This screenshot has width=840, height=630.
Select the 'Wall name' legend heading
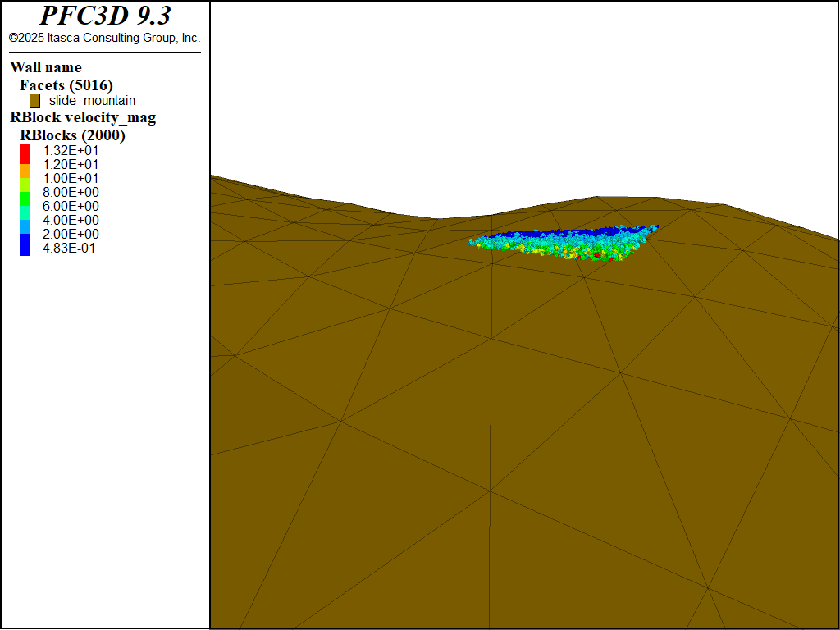tap(46, 67)
